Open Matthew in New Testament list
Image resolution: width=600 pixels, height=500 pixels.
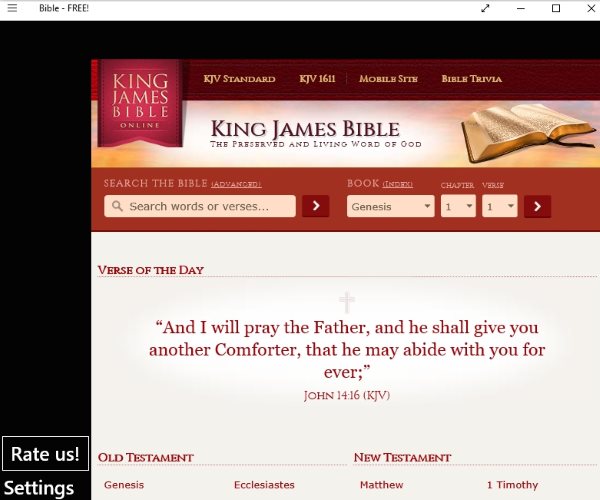pyautogui.click(x=382, y=485)
